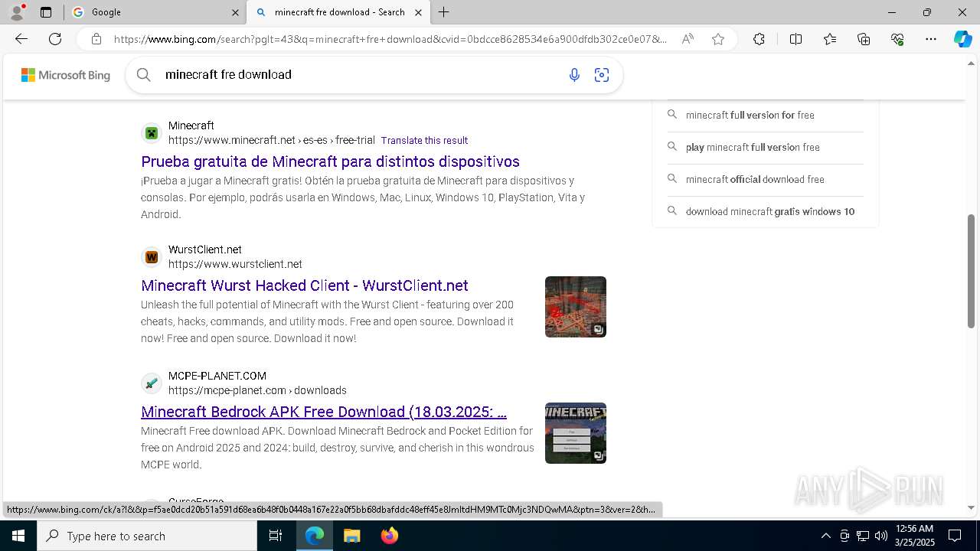Viewport: 980px width, 551px height.
Task: Switch to the minecraft fre download tab
Action: tap(338, 12)
